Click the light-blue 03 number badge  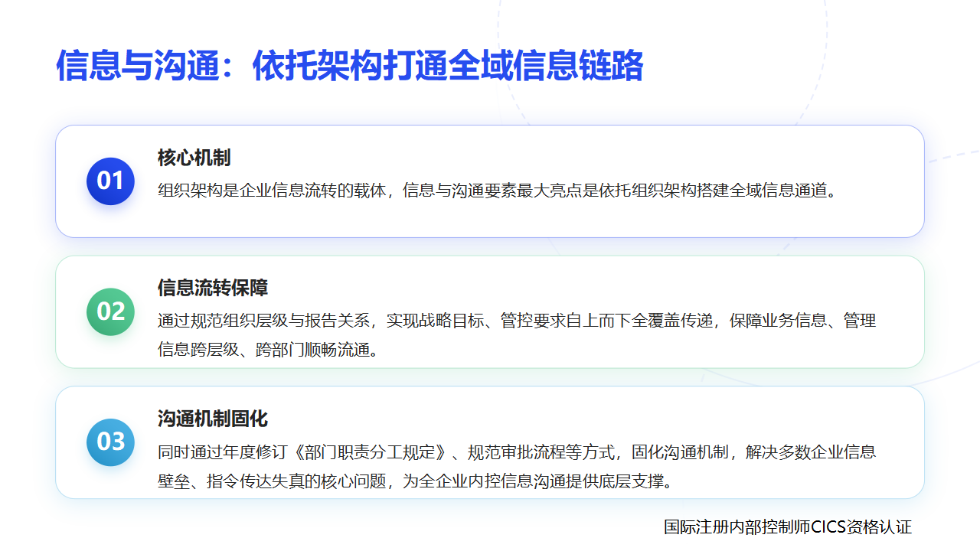pos(110,442)
